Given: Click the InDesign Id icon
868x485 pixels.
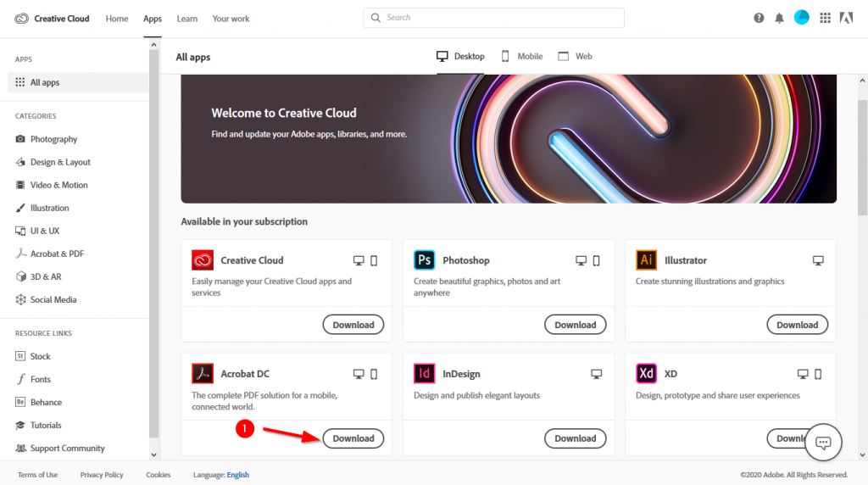Looking at the screenshot, I should (425, 374).
